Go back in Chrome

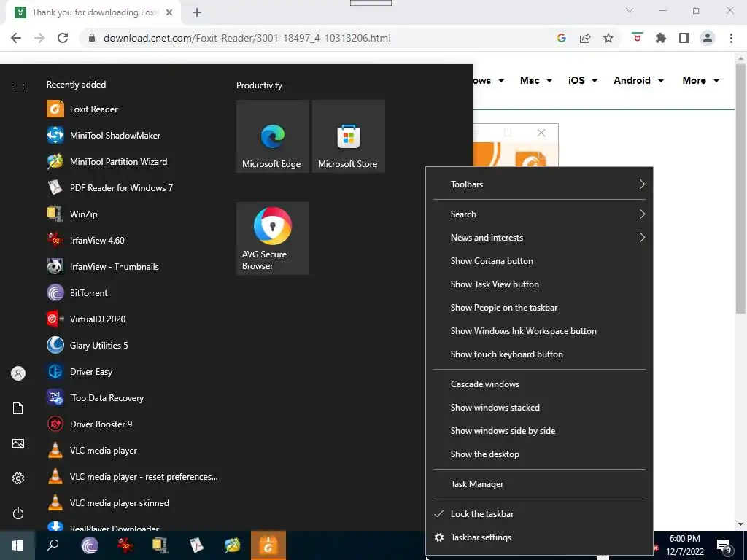[x=16, y=38]
